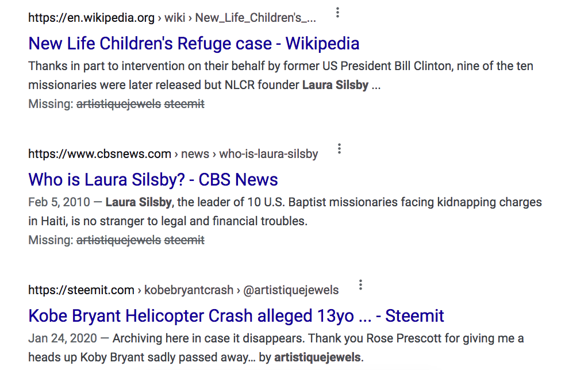Click struck-through steemit under CBS result

pyautogui.click(x=184, y=240)
